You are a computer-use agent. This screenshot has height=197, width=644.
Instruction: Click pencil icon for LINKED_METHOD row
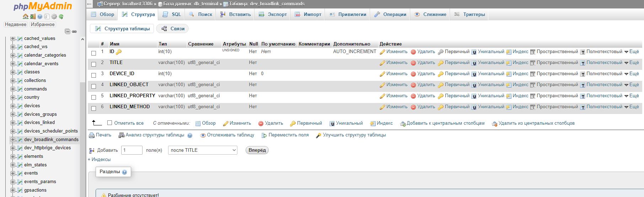click(382, 107)
